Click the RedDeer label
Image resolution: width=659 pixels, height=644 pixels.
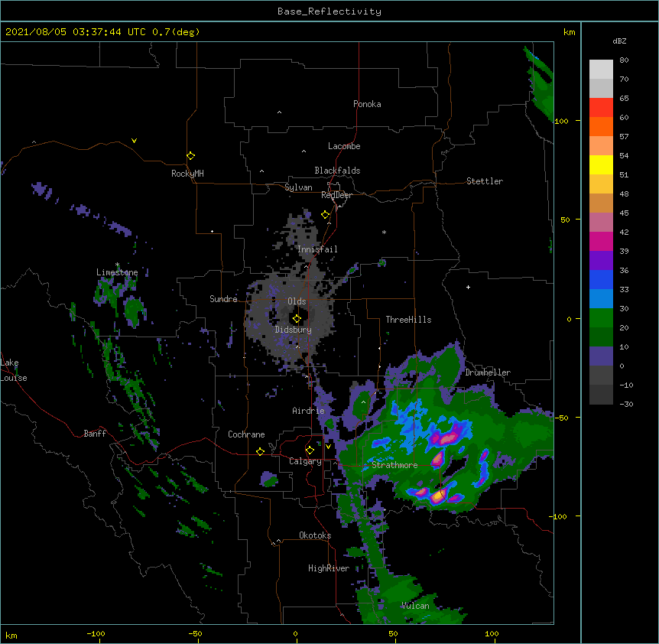[x=336, y=195]
